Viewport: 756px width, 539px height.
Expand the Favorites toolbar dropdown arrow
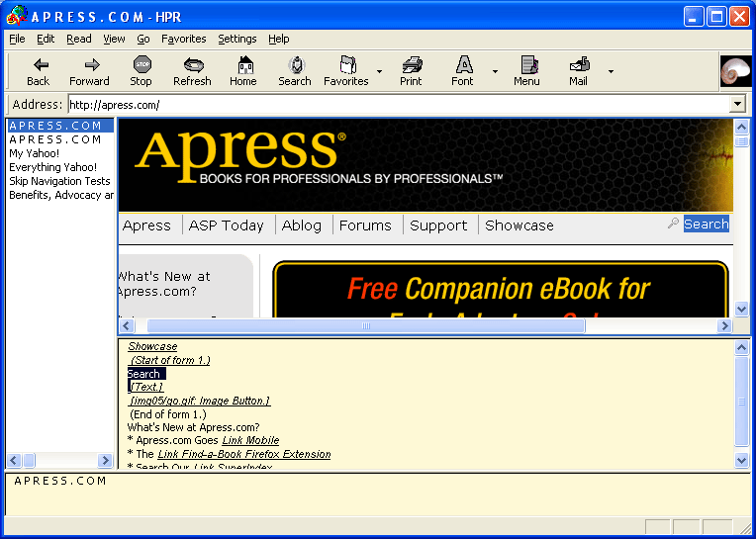coord(379,71)
